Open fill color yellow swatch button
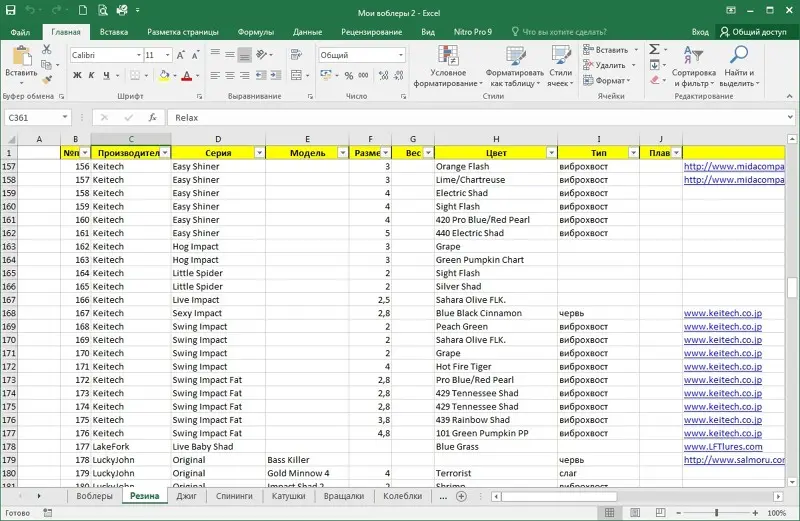The height and width of the screenshot is (521, 800). 164,76
